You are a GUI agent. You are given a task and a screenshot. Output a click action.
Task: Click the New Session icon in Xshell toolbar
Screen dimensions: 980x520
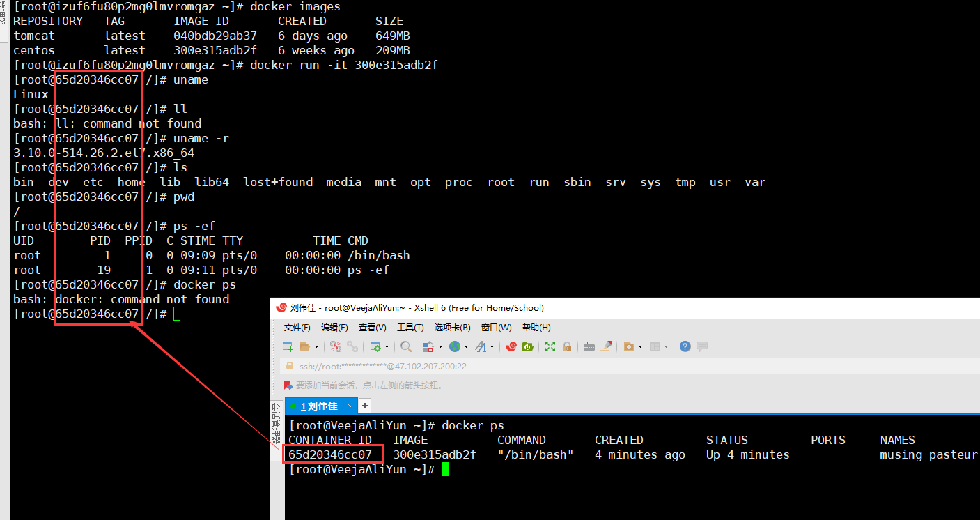point(288,346)
